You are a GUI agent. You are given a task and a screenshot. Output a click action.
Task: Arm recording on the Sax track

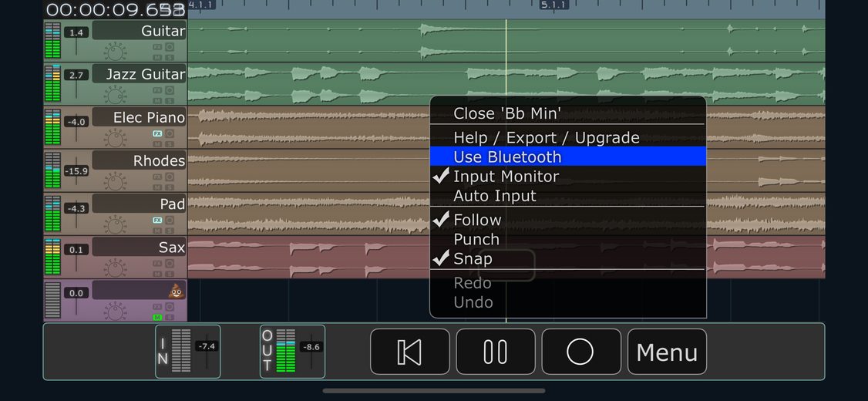[170, 263]
